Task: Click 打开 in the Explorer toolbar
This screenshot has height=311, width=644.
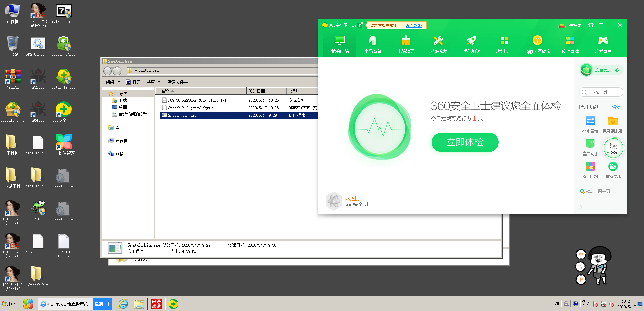Action: [133, 82]
